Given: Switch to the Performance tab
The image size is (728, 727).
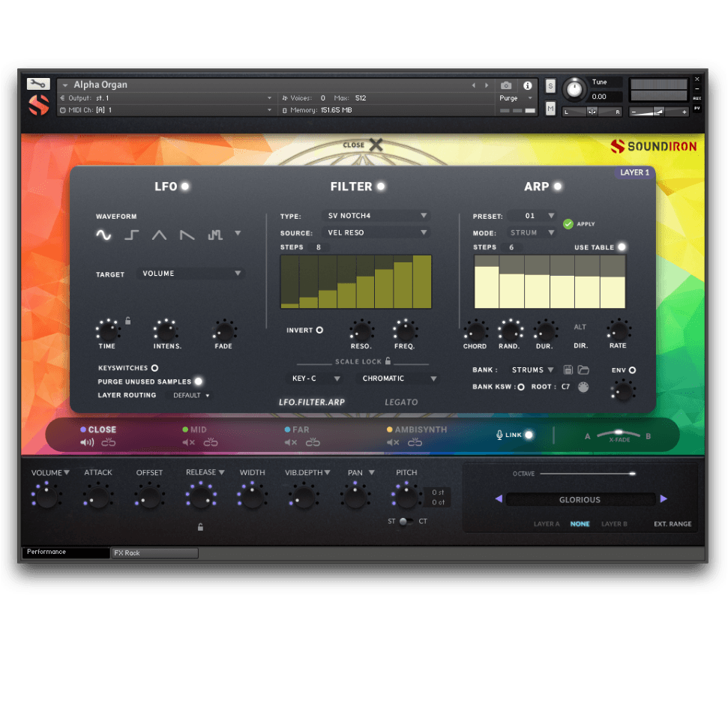Looking at the screenshot, I should point(65,552).
